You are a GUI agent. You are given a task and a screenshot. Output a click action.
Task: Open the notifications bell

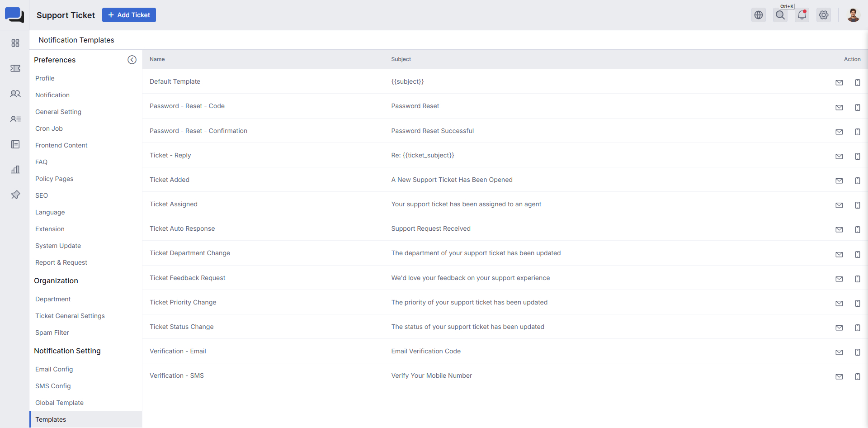tap(802, 15)
